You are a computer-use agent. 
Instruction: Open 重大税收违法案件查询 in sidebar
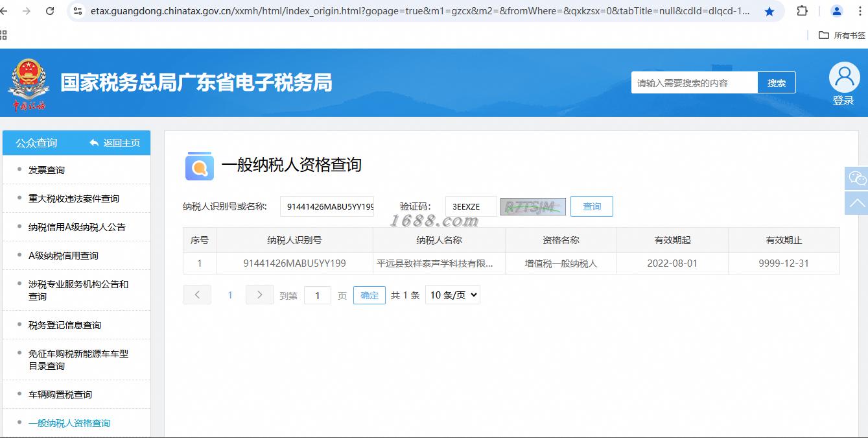74,199
